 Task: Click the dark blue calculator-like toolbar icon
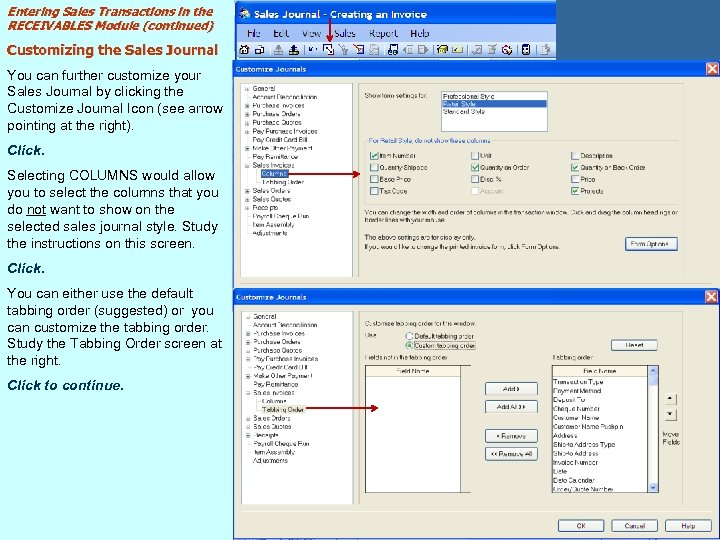coord(526,50)
